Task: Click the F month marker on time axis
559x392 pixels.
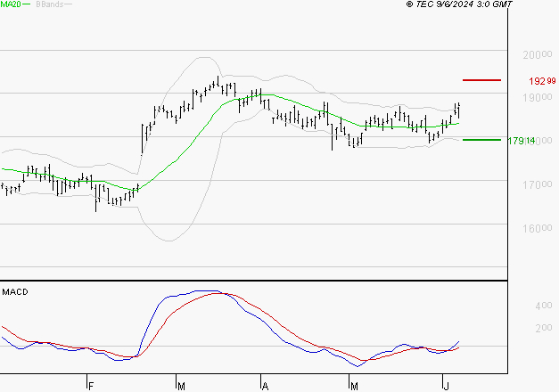Action: pos(91,387)
